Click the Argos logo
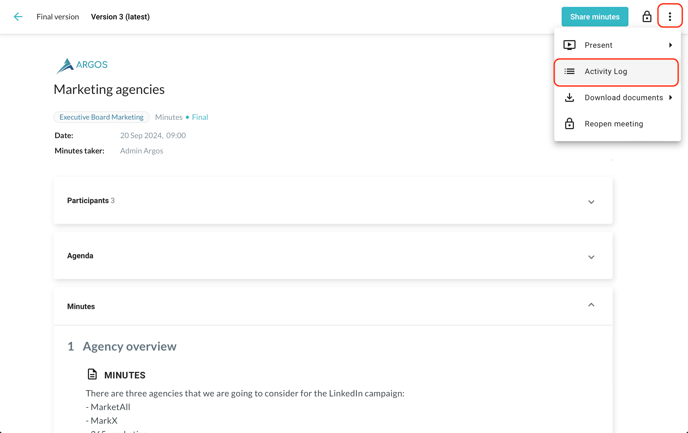The height and width of the screenshot is (433, 688). [82, 65]
